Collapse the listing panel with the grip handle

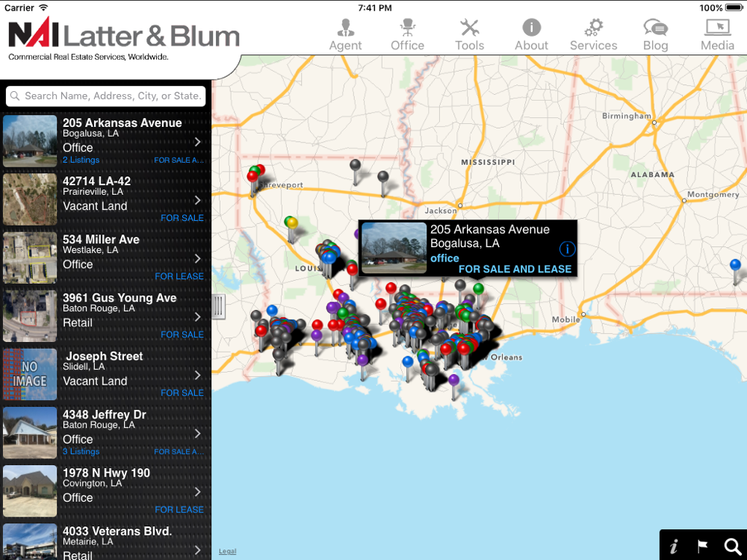(218, 306)
